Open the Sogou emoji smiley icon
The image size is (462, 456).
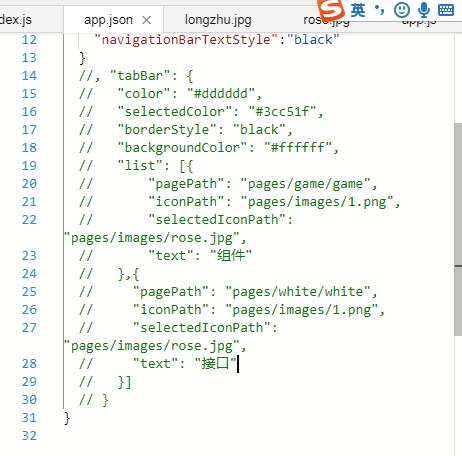click(x=402, y=10)
